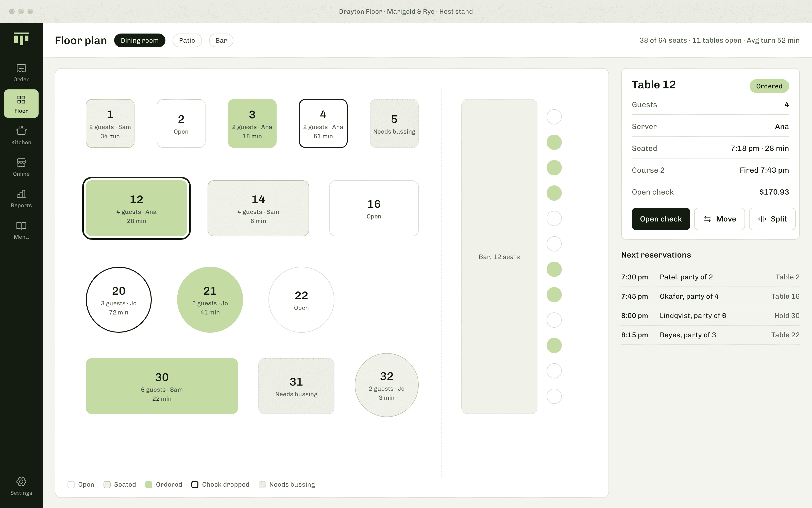The image size is (812, 508).
Task: Click the Move arrows icon
Action: coord(707,219)
